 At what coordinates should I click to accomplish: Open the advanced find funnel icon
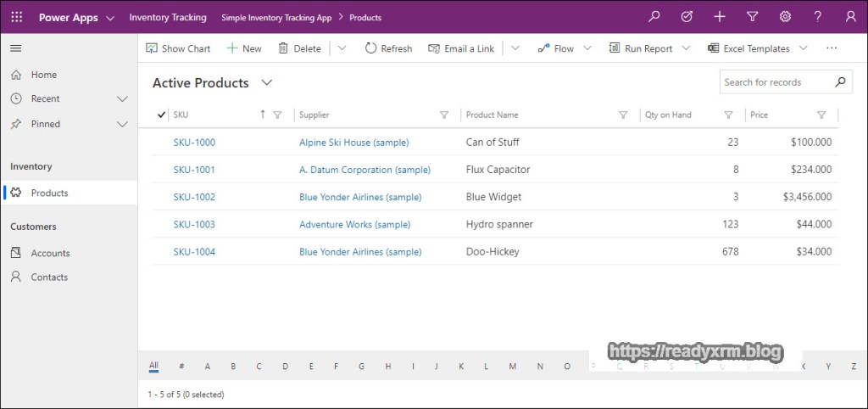(x=752, y=17)
